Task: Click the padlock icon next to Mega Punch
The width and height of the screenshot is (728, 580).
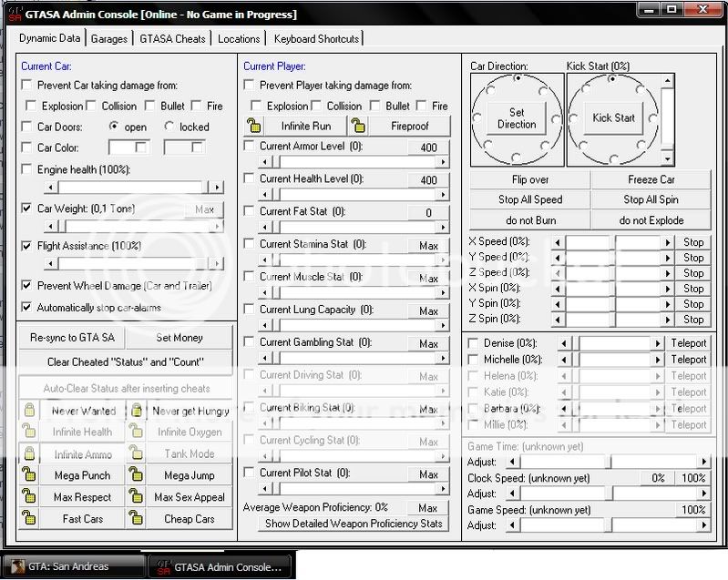Action: [30, 475]
